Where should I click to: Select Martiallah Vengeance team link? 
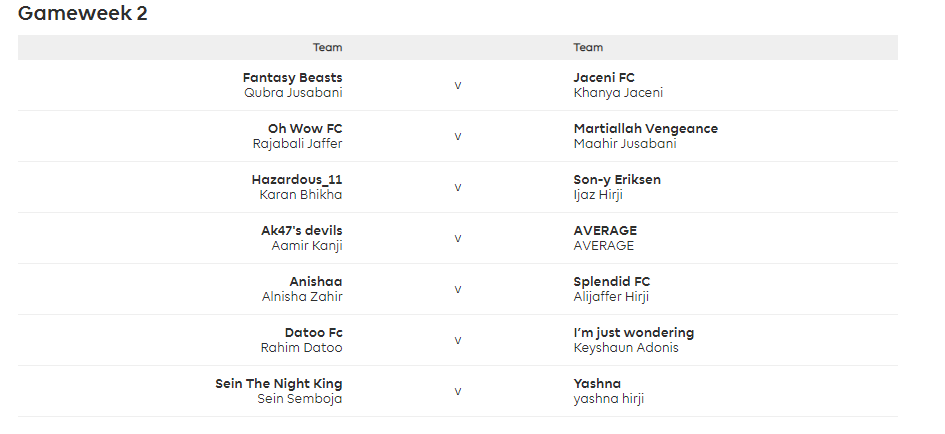point(645,129)
